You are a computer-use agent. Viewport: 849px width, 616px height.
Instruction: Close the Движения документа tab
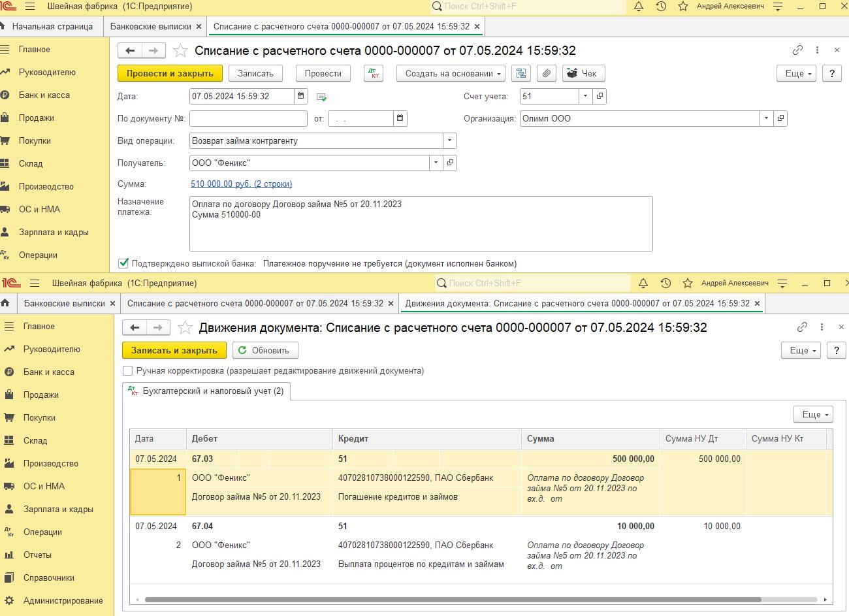coord(757,303)
